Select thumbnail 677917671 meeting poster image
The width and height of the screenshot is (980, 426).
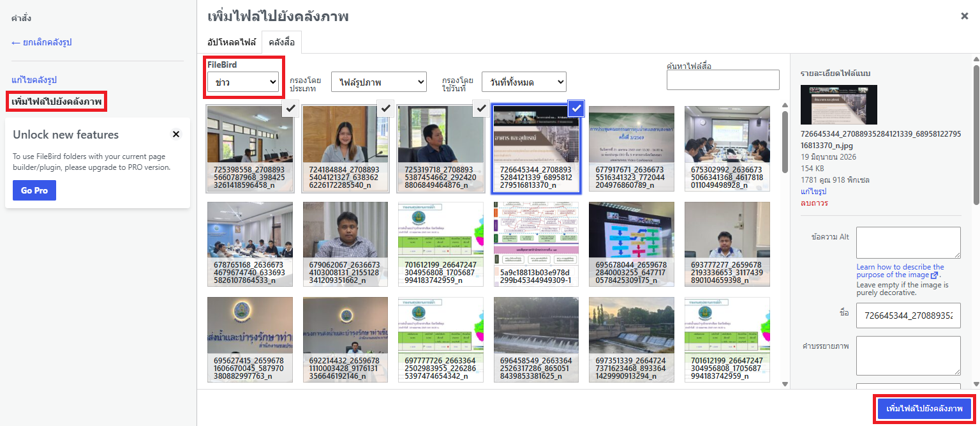coord(632,149)
